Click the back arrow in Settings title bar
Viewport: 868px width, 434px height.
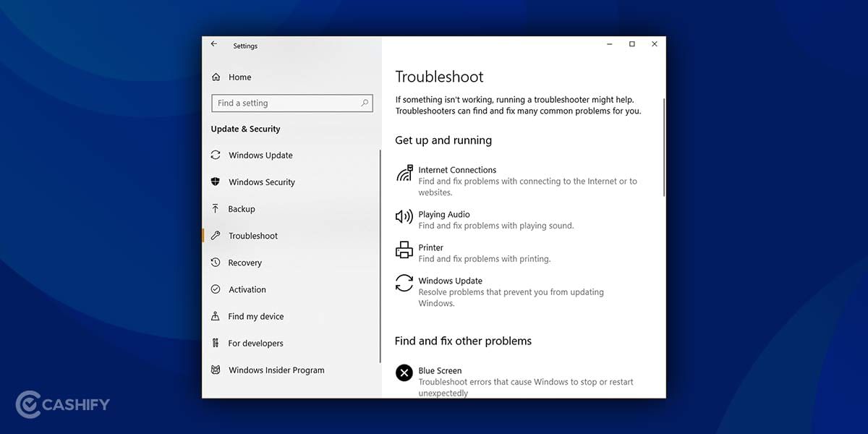coord(214,44)
